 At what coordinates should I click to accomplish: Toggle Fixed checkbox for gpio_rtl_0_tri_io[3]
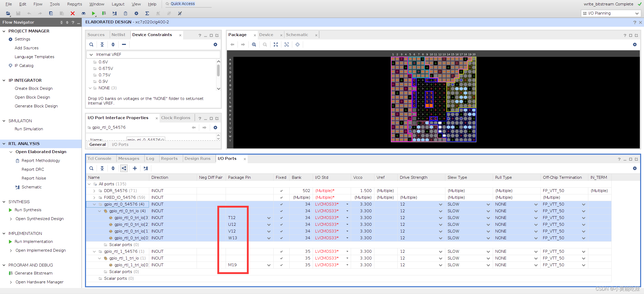click(281, 218)
